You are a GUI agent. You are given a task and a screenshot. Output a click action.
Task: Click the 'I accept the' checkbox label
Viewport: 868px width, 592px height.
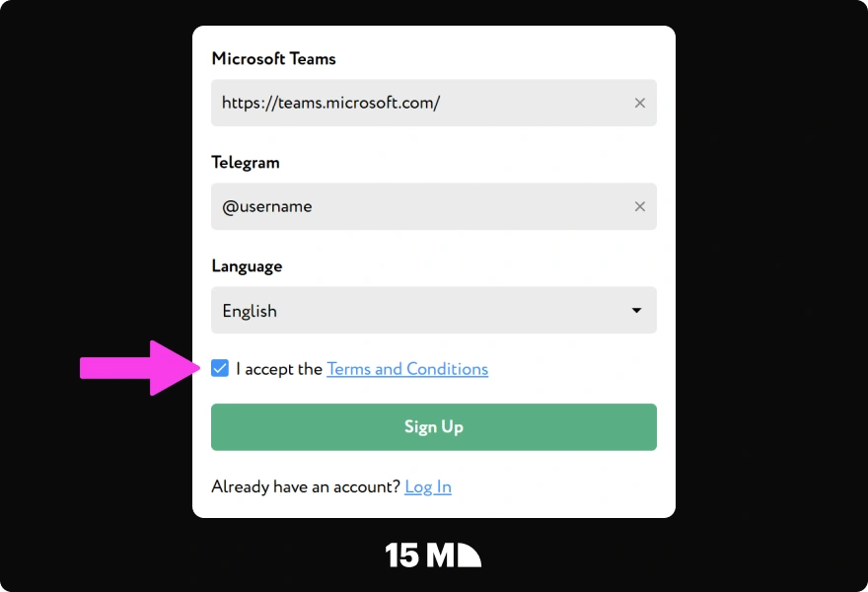279,369
